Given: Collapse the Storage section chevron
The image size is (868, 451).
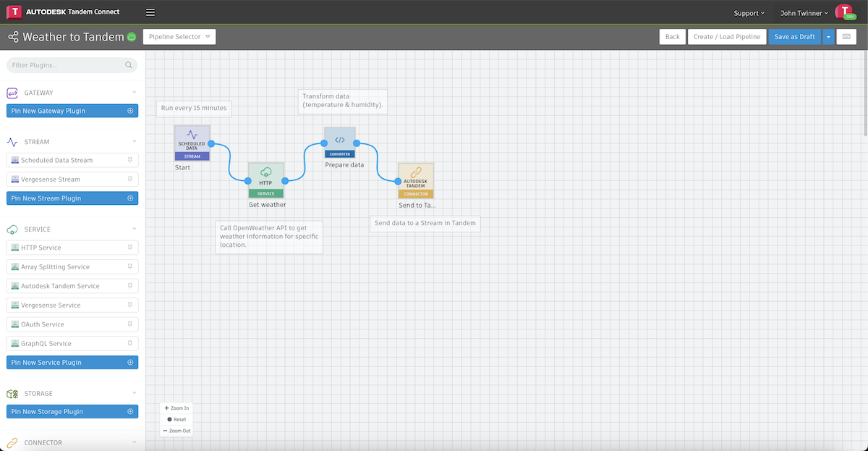Looking at the screenshot, I should (135, 394).
